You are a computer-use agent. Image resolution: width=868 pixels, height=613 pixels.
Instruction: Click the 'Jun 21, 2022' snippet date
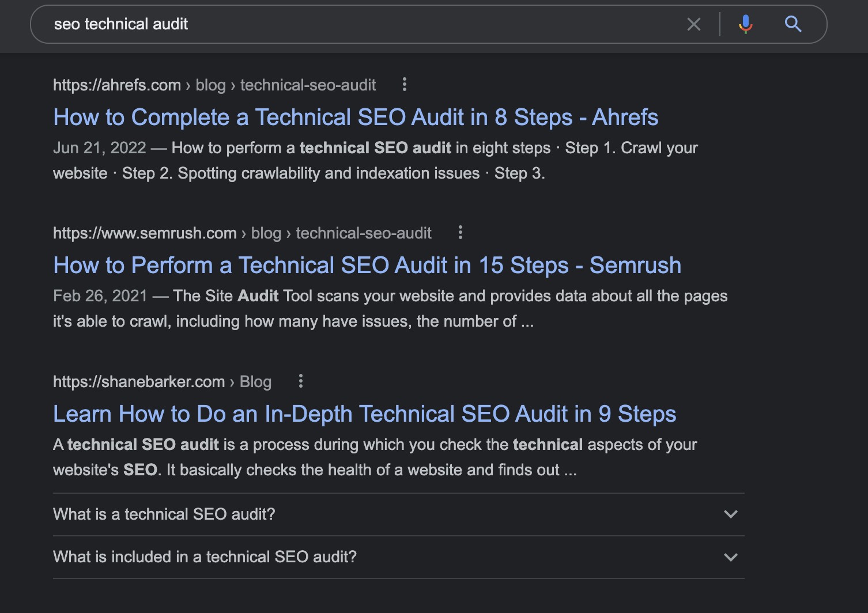pos(100,148)
